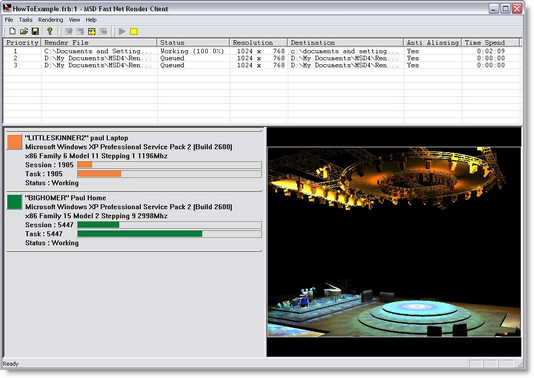534x378 pixels.
Task: Click the Status column header
Action: (193, 43)
